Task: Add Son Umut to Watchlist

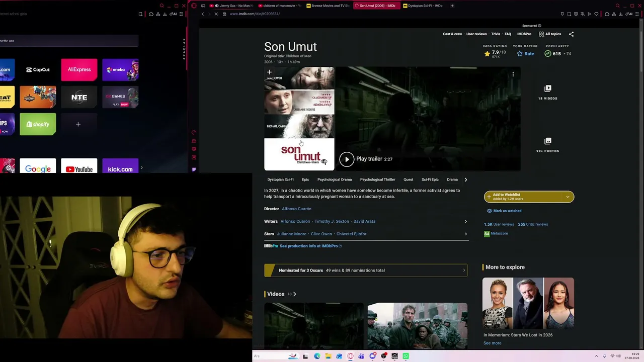Action: click(x=523, y=197)
